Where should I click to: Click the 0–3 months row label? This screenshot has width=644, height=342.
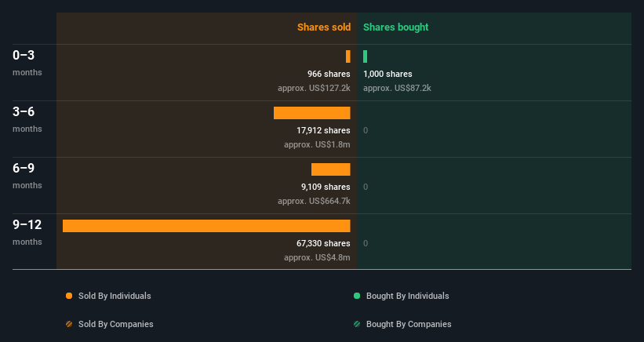(27, 63)
